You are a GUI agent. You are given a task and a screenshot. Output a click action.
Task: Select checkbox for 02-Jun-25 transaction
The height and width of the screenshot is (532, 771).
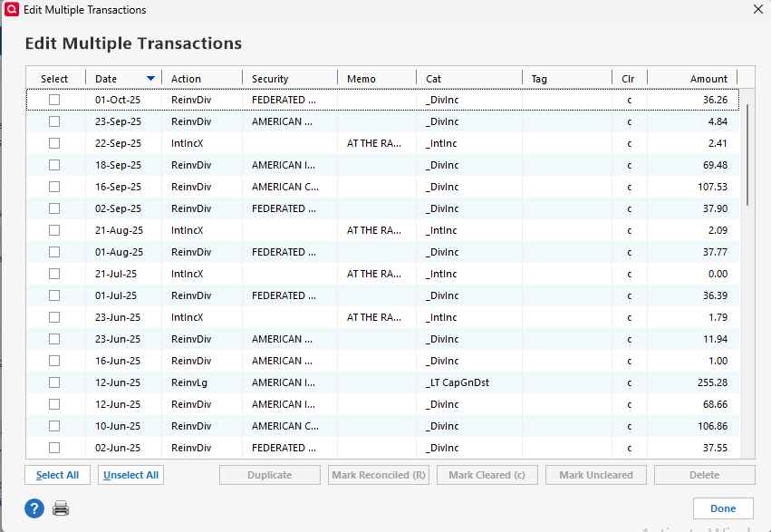coord(54,448)
